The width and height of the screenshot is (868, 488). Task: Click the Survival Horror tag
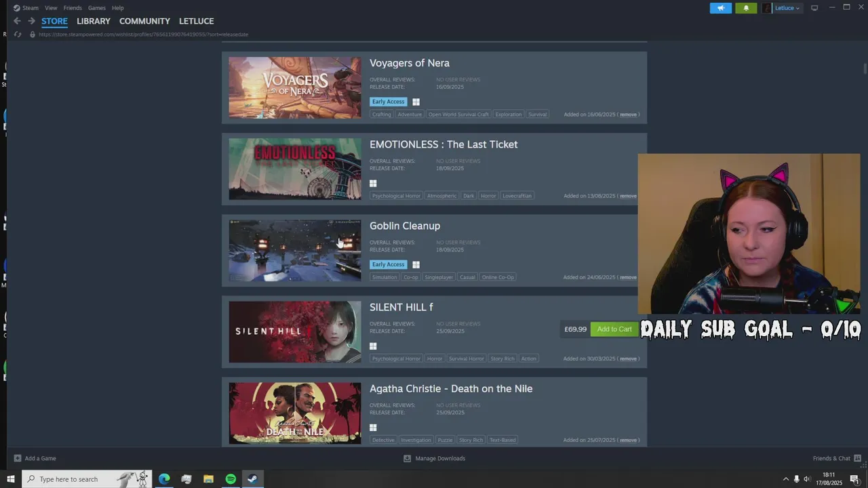pos(467,359)
